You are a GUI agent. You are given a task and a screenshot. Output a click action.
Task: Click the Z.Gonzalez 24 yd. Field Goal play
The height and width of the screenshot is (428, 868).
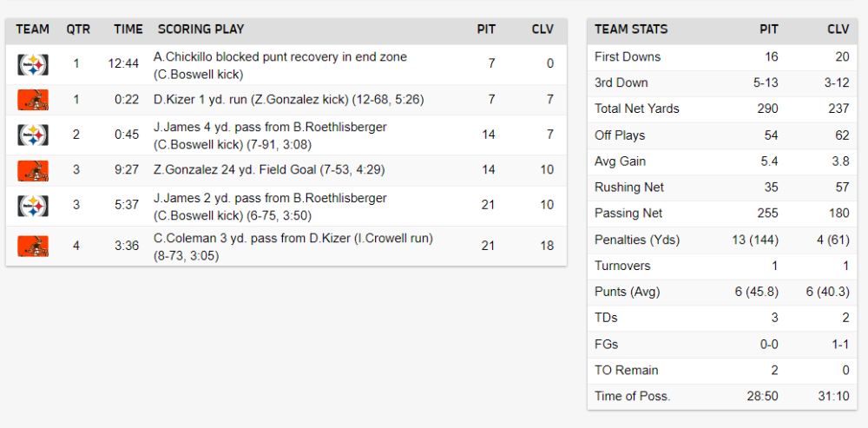(x=269, y=170)
